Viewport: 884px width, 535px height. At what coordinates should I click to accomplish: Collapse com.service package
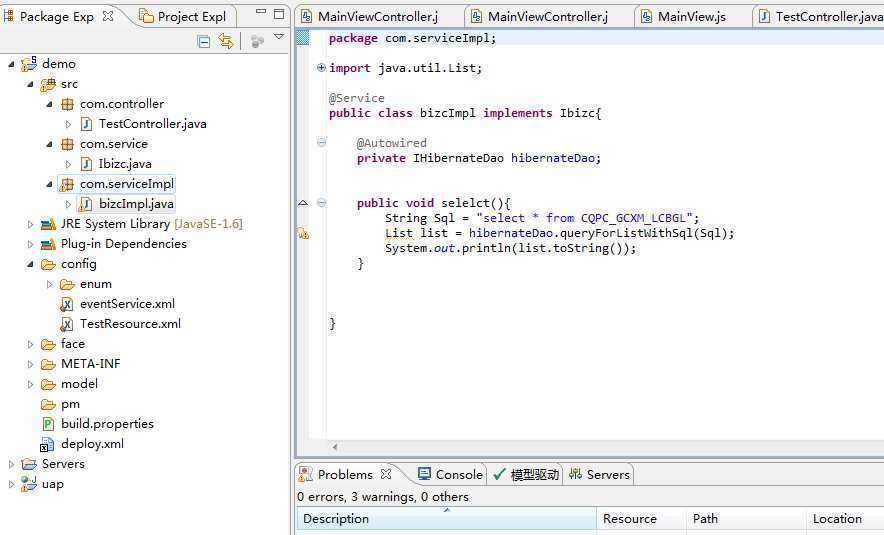(x=50, y=144)
